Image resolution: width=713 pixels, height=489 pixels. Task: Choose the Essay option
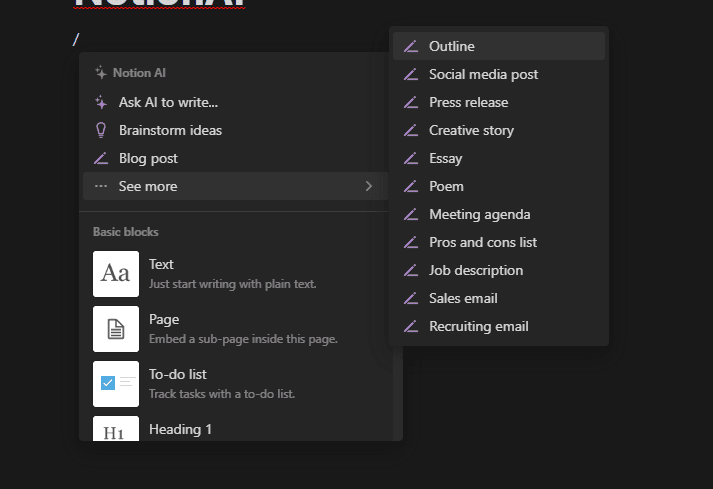click(499, 158)
